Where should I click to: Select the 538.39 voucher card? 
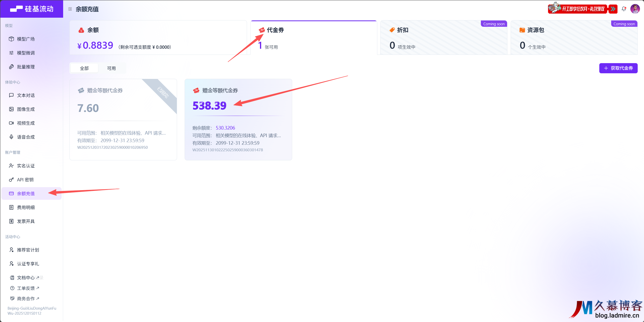pyautogui.click(x=238, y=119)
